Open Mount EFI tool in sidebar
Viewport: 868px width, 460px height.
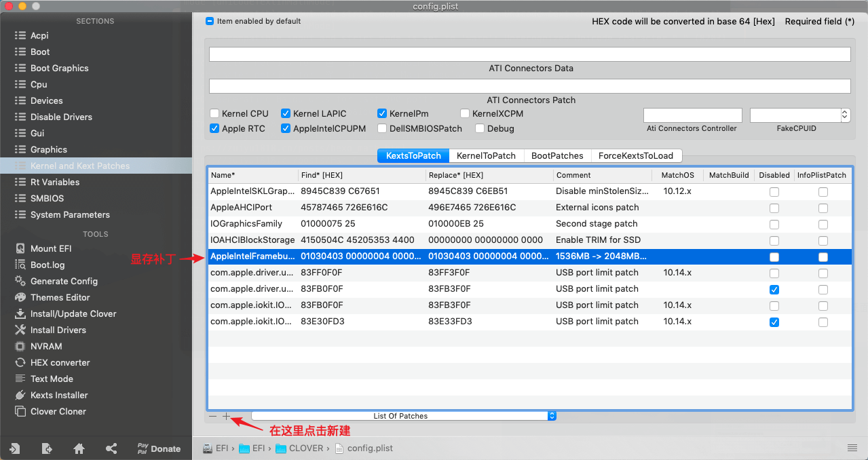click(51, 248)
